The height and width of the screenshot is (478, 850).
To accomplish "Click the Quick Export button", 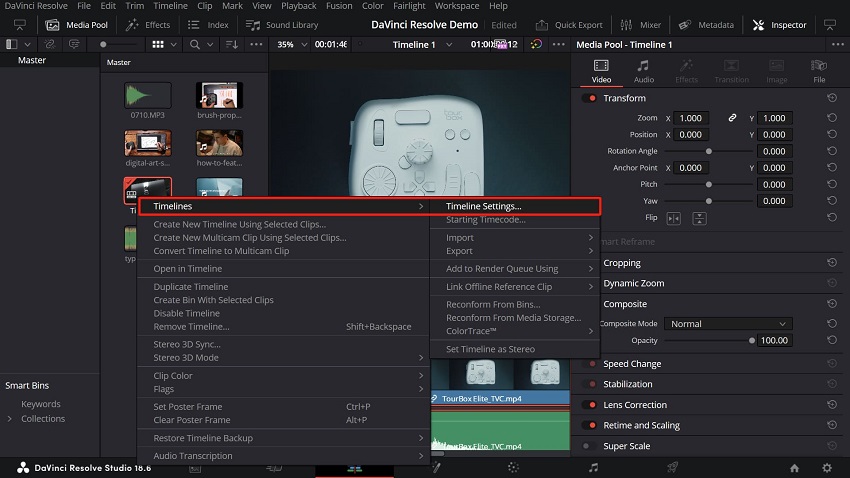I will 569,25.
